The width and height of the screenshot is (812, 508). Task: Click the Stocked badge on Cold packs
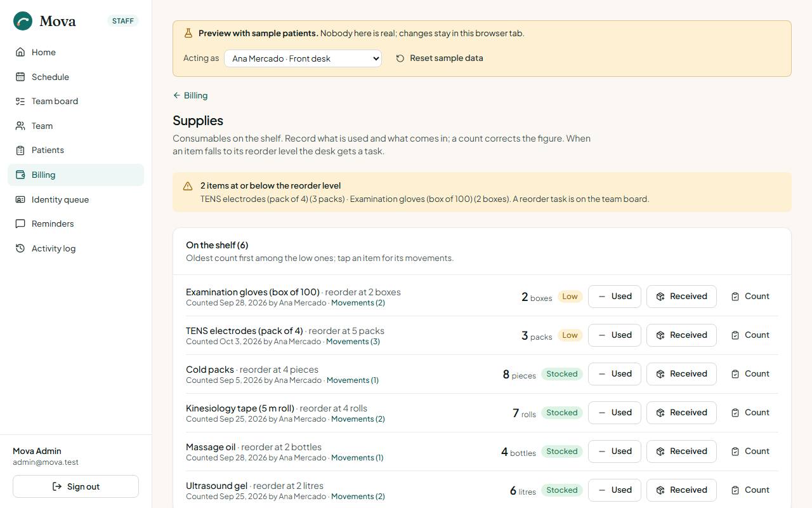(x=562, y=374)
